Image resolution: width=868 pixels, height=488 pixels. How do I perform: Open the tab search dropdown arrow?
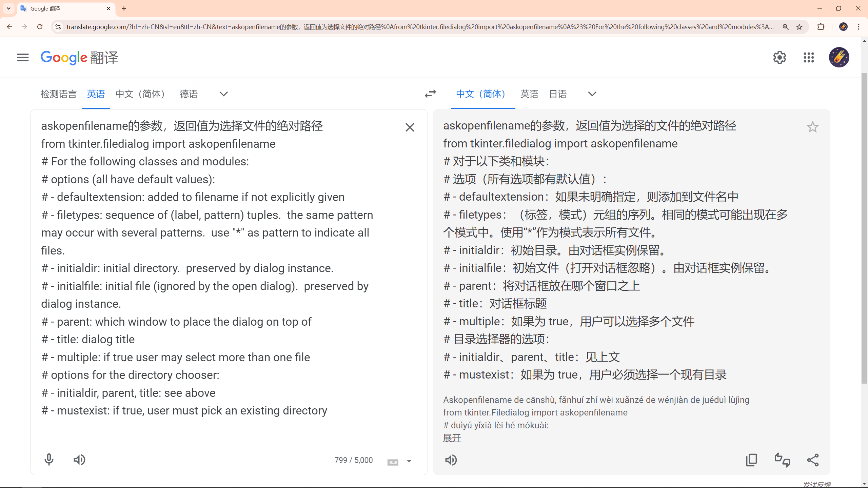click(x=8, y=8)
